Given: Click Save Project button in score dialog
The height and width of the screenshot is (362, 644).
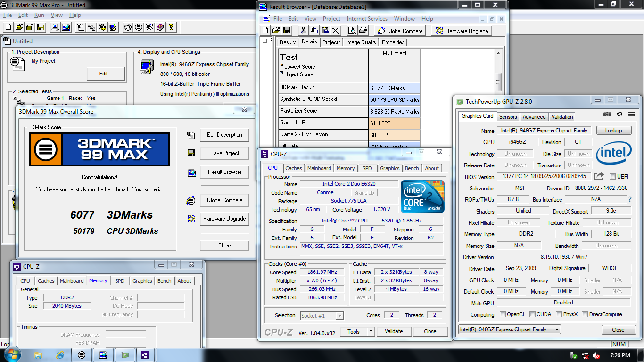Looking at the screenshot, I should click(x=224, y=153).
